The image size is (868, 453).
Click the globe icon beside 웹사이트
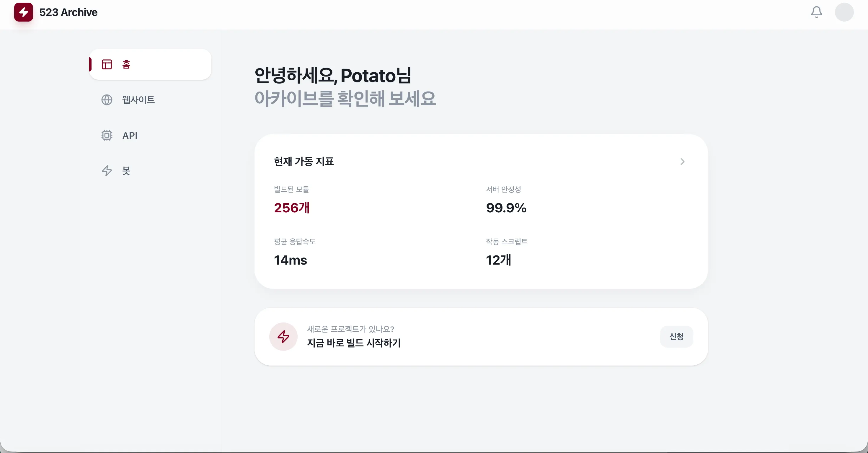107,100
